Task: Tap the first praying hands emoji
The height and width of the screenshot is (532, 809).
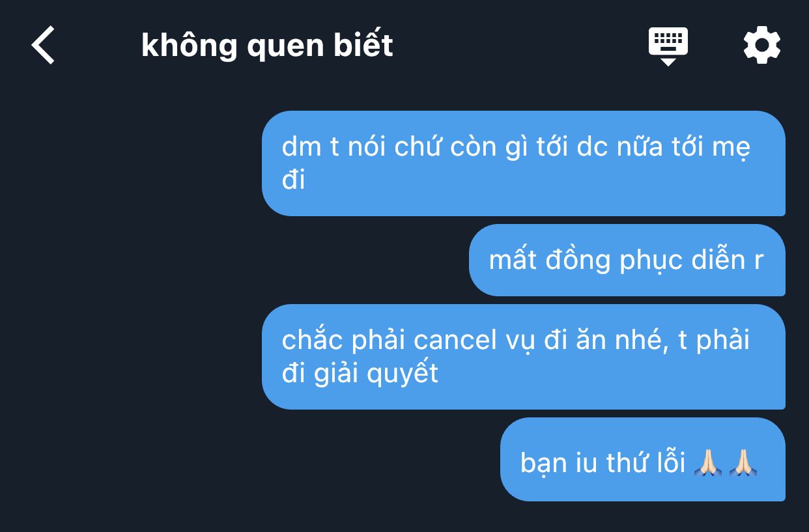Action: coord(707,462)
